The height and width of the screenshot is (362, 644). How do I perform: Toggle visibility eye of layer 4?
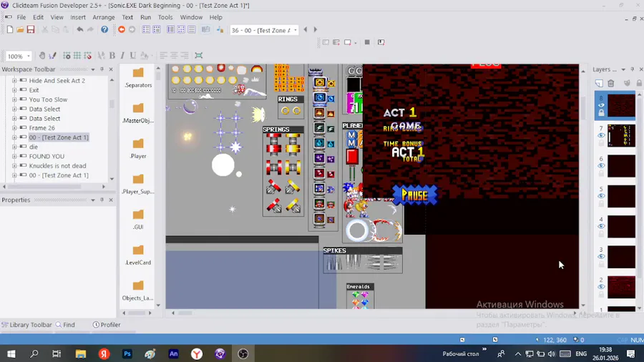click(x=601, y=227)
